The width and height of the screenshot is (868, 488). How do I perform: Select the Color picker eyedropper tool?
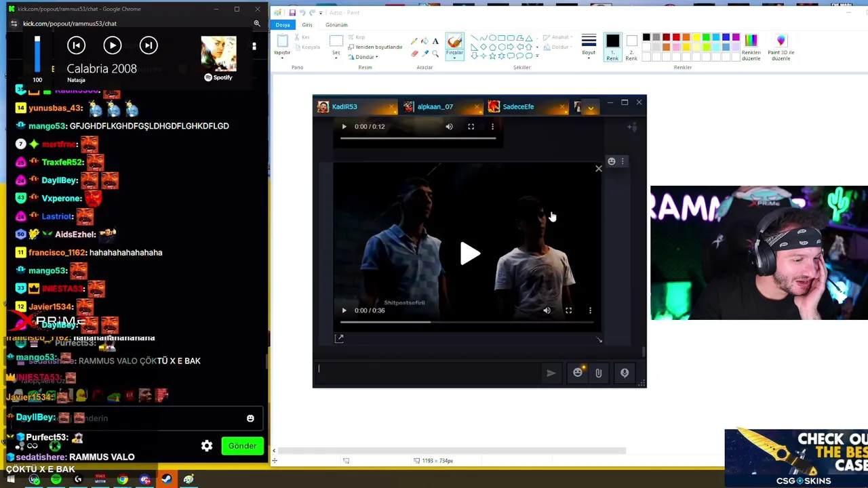click(425, 52)
